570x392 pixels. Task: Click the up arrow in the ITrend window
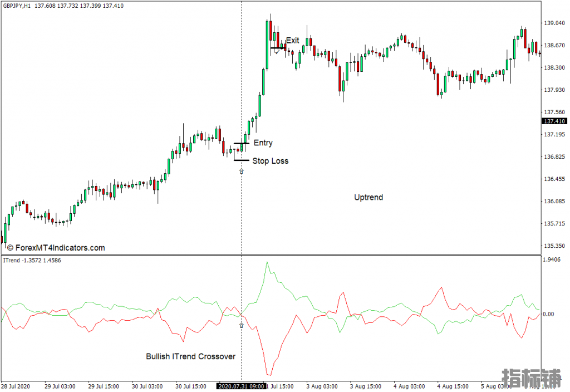coord(241,325)
